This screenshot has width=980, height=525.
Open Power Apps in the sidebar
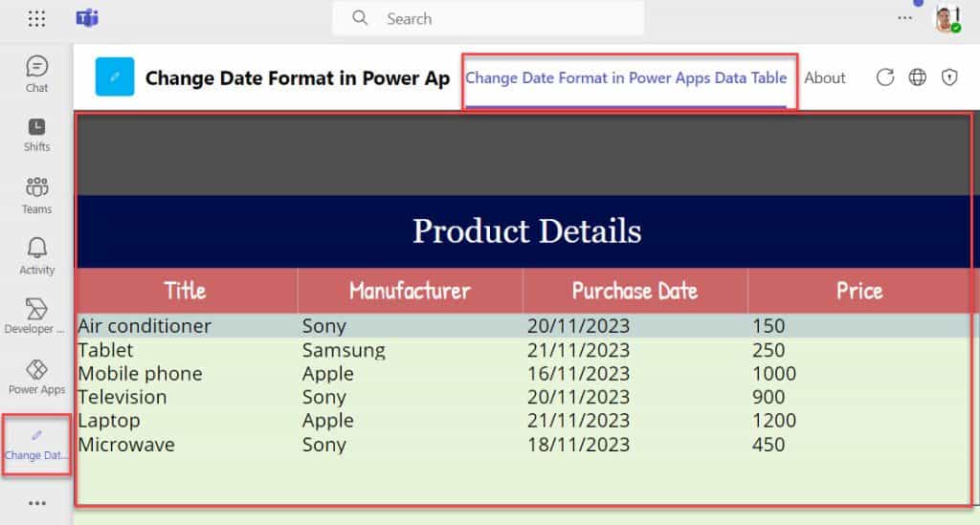(x=37, y=377)
